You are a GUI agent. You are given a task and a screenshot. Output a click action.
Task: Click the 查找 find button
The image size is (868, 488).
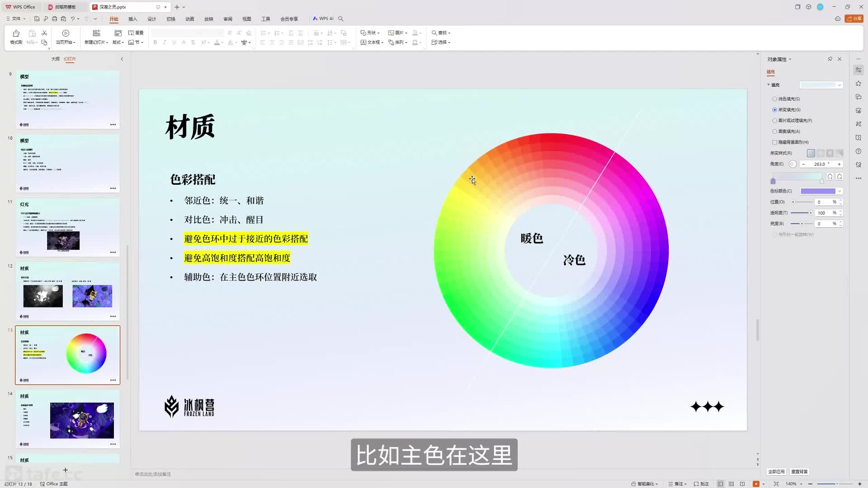441,33
